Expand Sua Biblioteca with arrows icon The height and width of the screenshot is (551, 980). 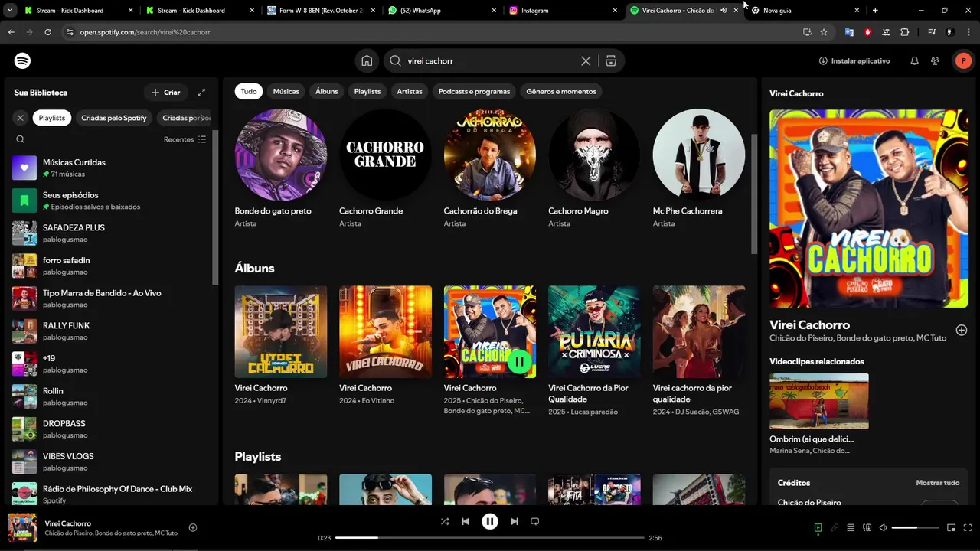tap(201, 93)
